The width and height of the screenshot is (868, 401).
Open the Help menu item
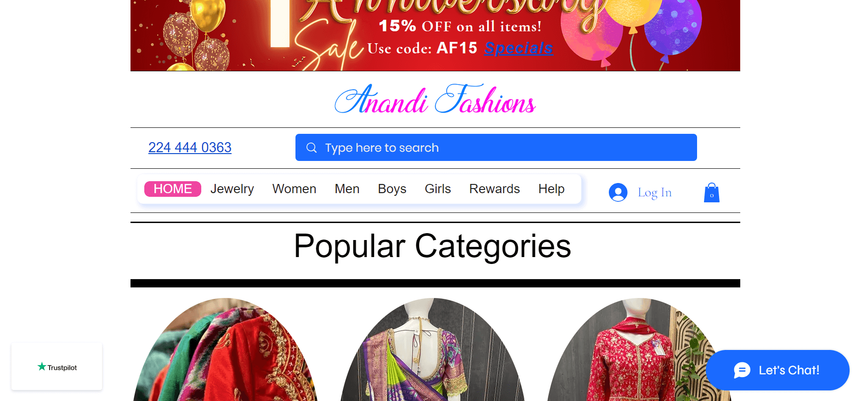(551, 189)
